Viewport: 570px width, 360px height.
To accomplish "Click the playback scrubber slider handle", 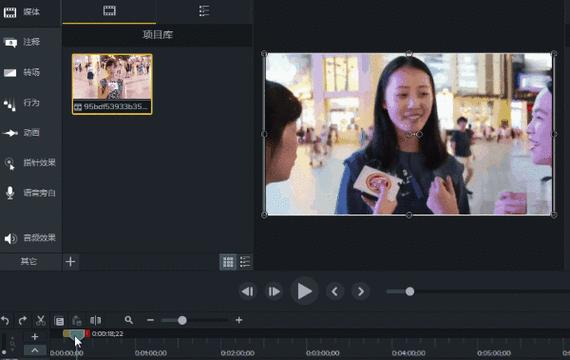I will point(410,292).
